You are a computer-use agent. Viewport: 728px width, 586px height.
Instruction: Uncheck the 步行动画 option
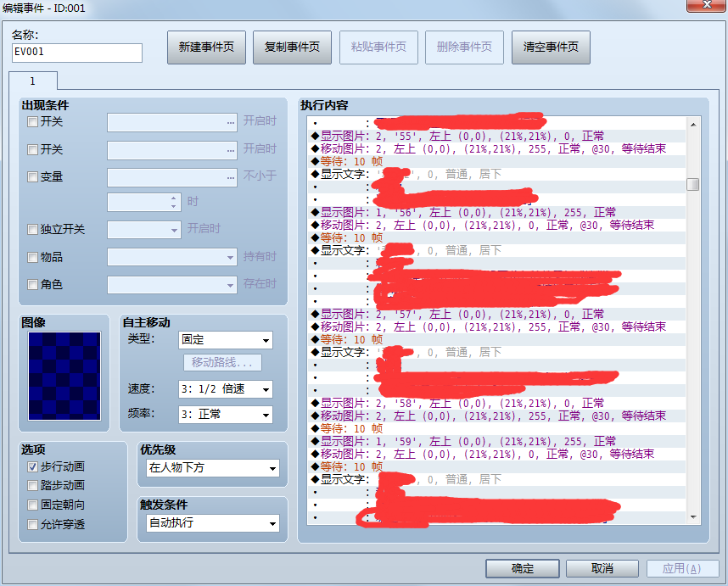point(32,466)
